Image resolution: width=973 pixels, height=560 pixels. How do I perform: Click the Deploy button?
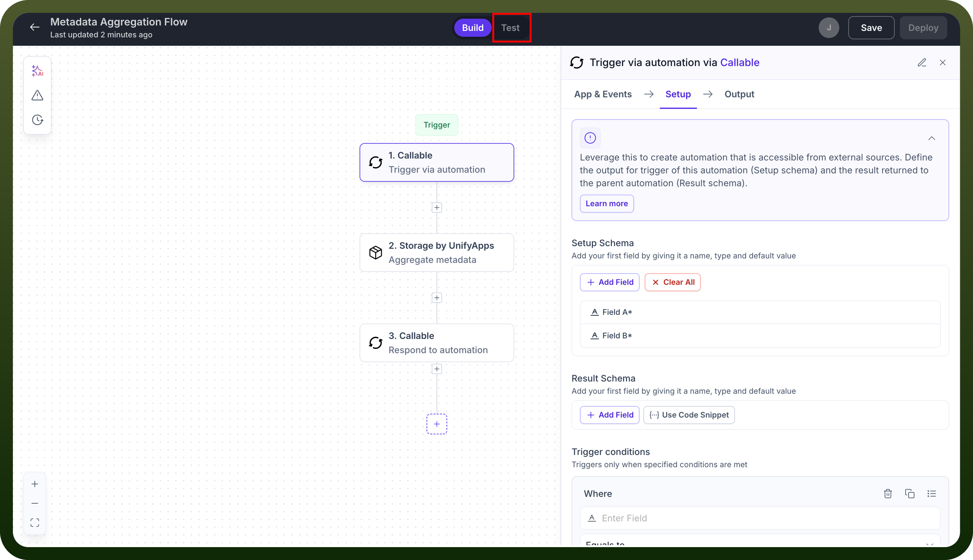point(923,28)
